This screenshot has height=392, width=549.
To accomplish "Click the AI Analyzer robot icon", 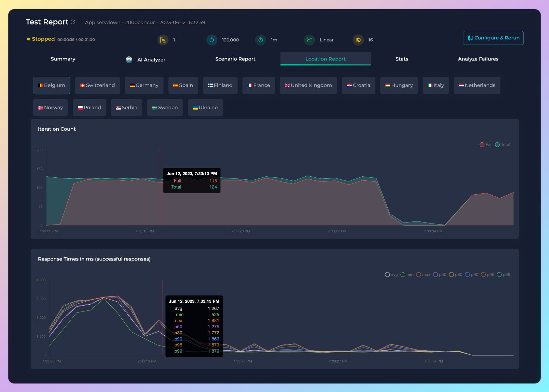I will click(x=129, y=59).
